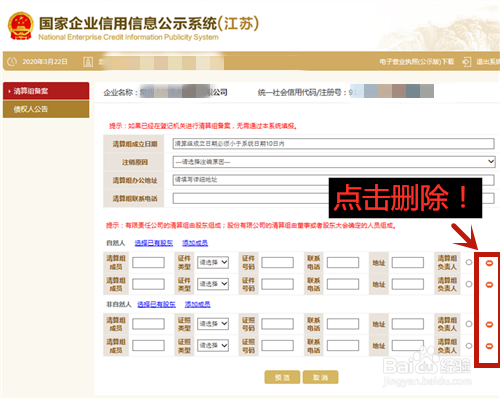
Task: Open the 清算组备案 sidebar menu item
Action: tap(46, 91)
